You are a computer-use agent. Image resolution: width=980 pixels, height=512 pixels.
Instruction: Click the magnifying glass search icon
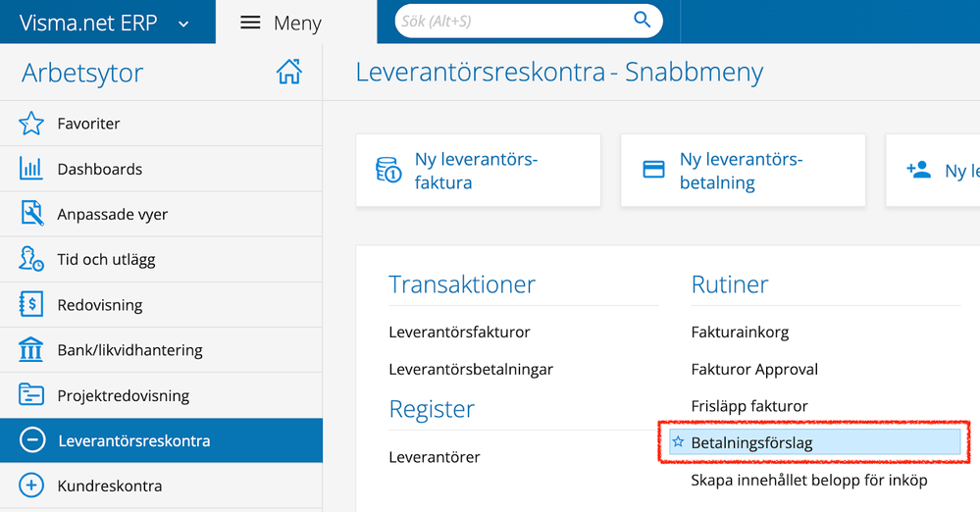(642, 20)
